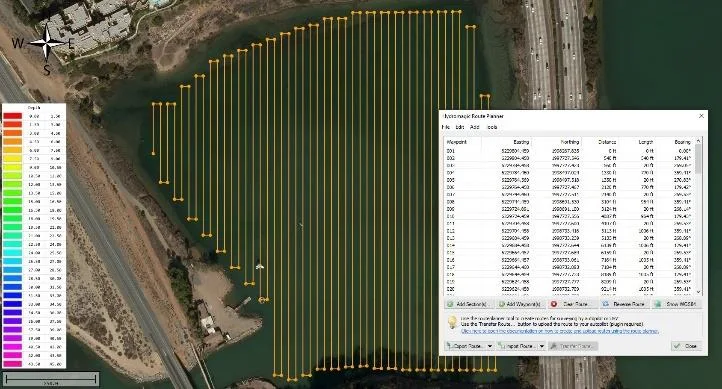This screenshot has width=722, height=389.
Task: Open the Add menu in Route Planner
Action: (475, 127)
